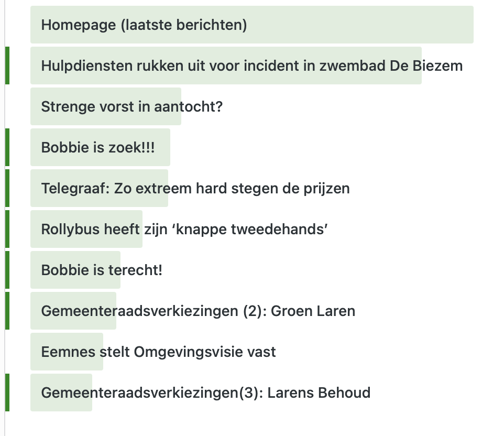
Task: Click green marker beside Larens Behoud row
Action: coord(7,393)
